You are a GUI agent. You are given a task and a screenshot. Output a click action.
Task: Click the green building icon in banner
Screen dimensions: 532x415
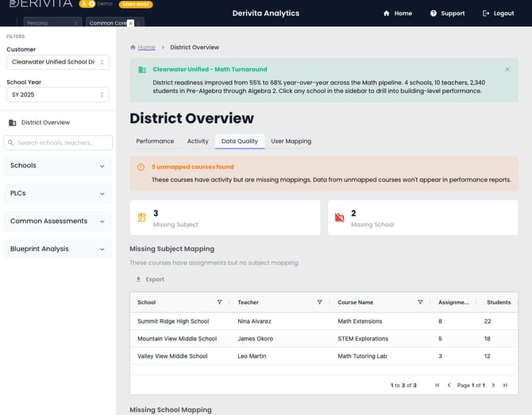click(x=142, y=70)
